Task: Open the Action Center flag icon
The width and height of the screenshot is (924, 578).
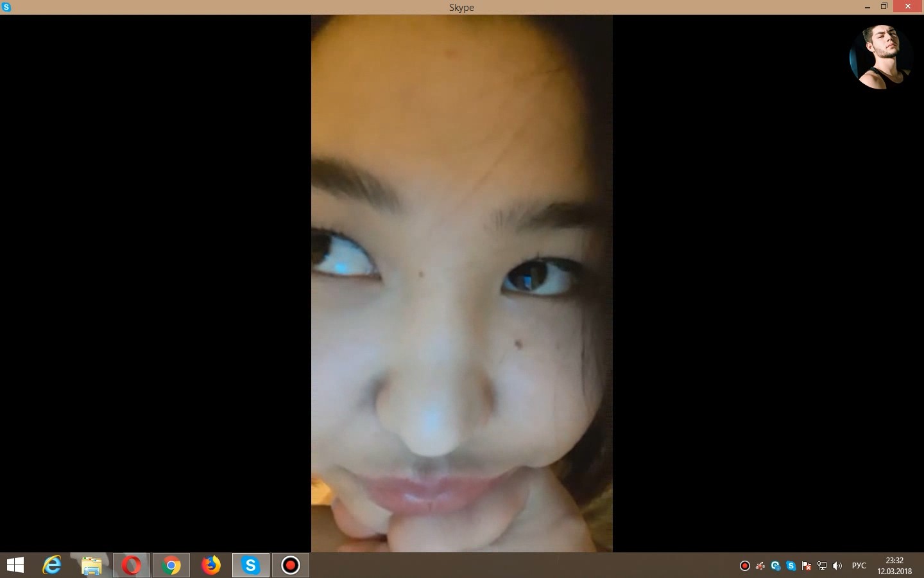Action: [x=807, y=566]
